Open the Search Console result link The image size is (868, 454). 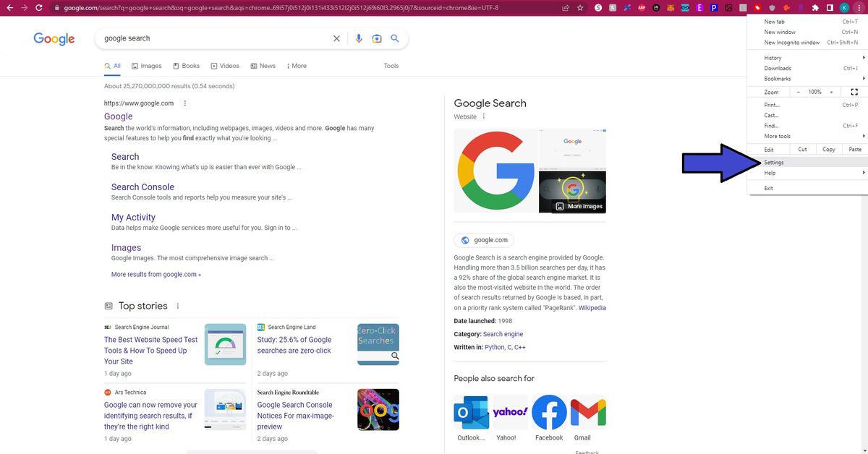142,187
